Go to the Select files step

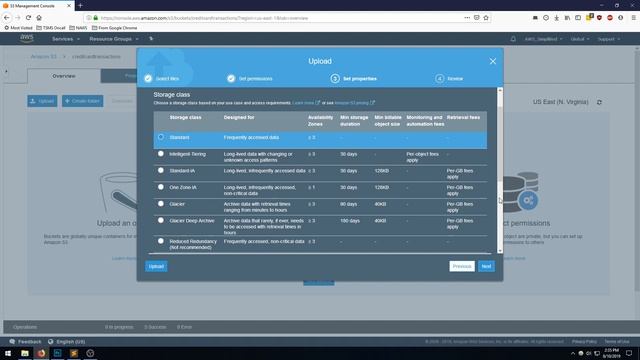[162, 78]
